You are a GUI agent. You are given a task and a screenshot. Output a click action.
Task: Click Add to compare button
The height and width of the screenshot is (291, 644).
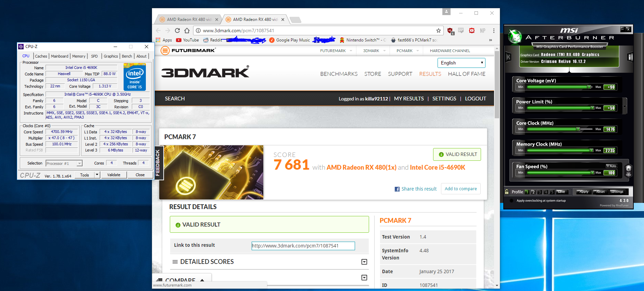coord(461,189)
